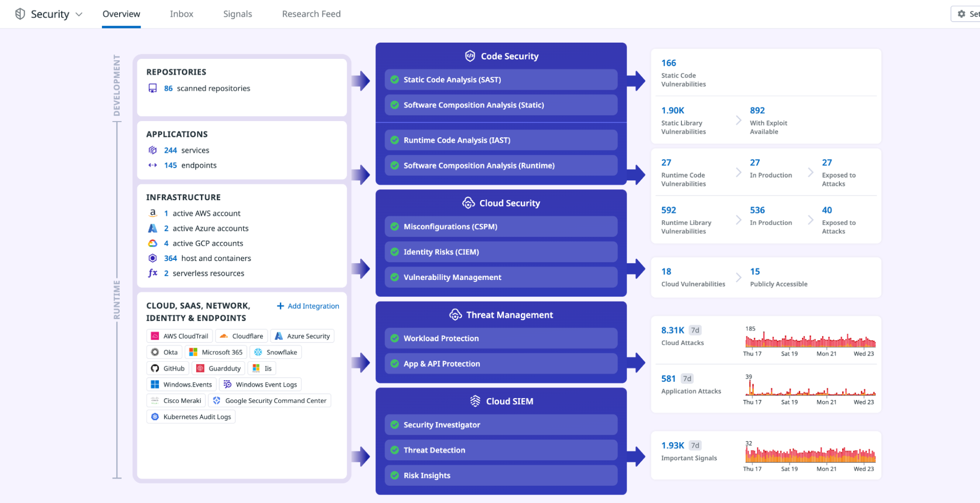980x503 pixels.
Task: Click the Cloudflare integration icon
Action: pos(225,336)
